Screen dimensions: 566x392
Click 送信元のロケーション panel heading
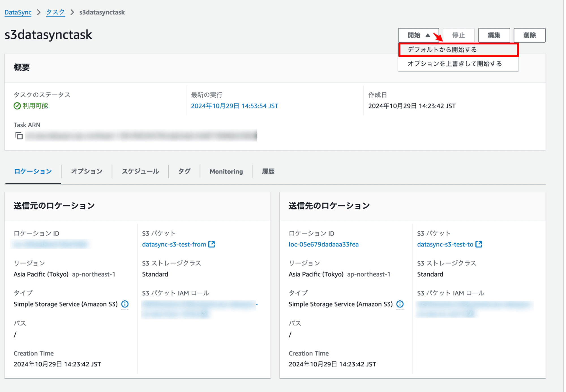pyautogui.click(x=54, y=206)
